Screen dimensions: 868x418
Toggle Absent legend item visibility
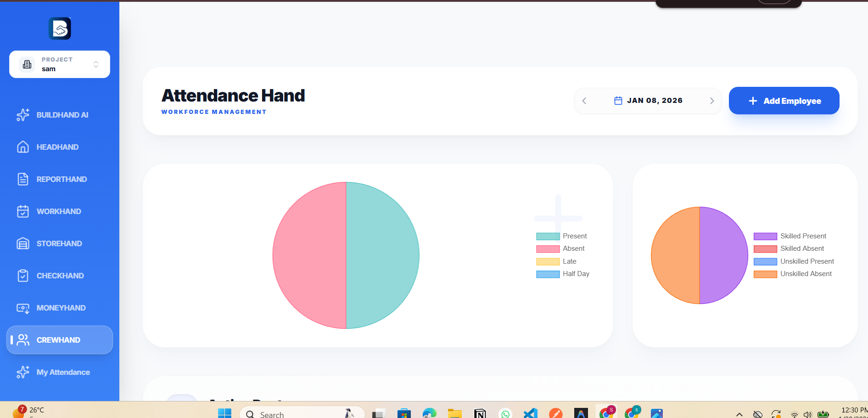(x=560, y=249)
